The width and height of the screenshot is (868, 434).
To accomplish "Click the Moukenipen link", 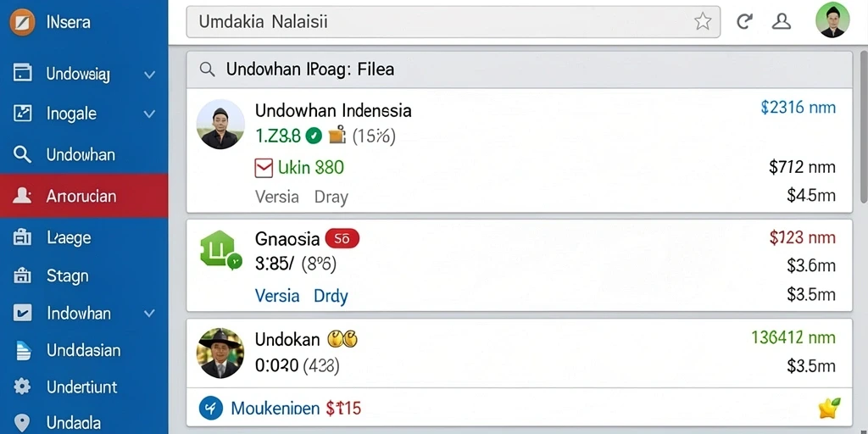I will [275, 409].
